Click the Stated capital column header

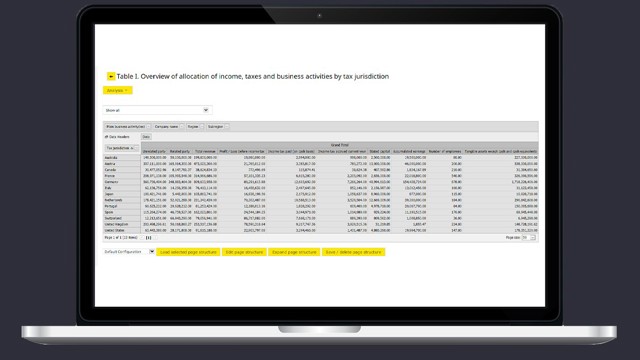[380, 151]
